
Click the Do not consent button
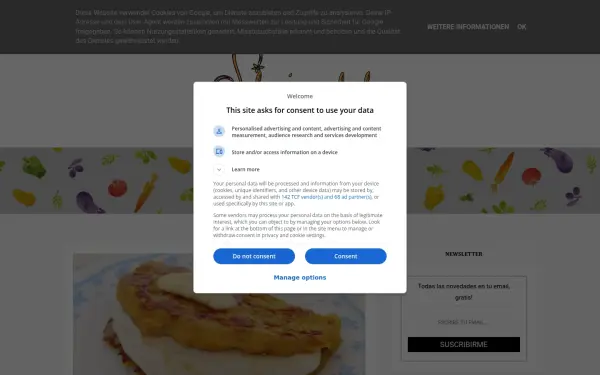(x=254, y=256)
